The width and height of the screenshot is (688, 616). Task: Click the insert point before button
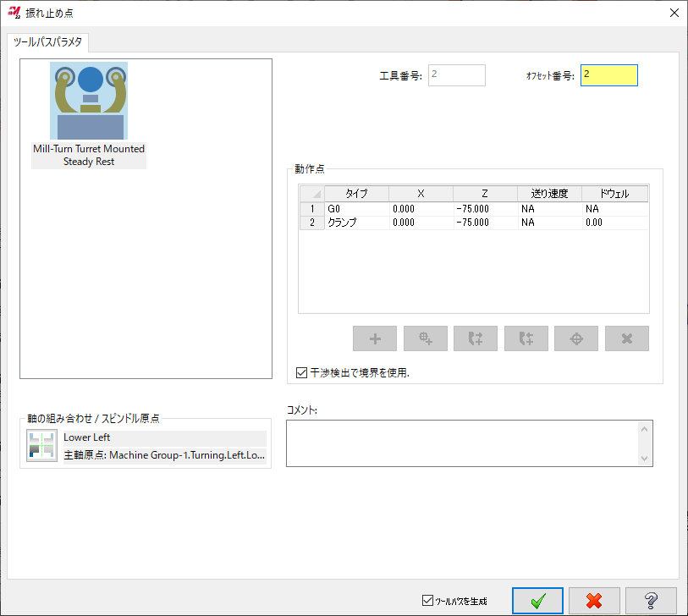click(476, 338)
